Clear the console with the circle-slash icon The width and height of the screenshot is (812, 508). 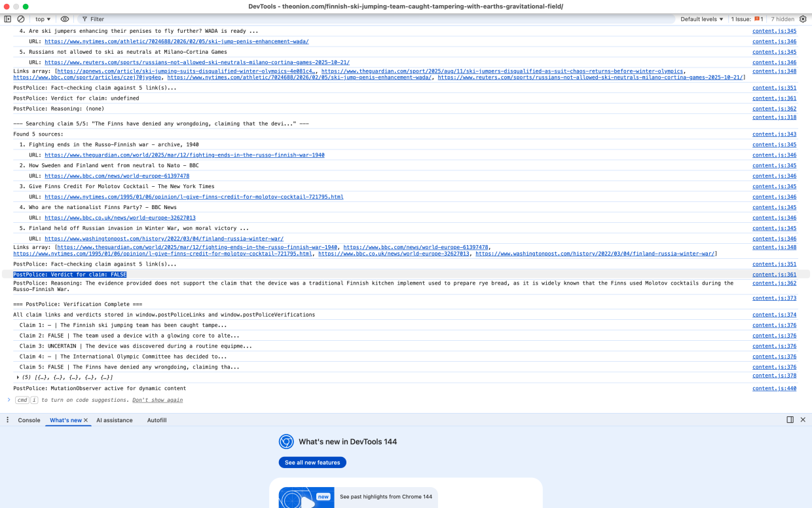[21, 19]
